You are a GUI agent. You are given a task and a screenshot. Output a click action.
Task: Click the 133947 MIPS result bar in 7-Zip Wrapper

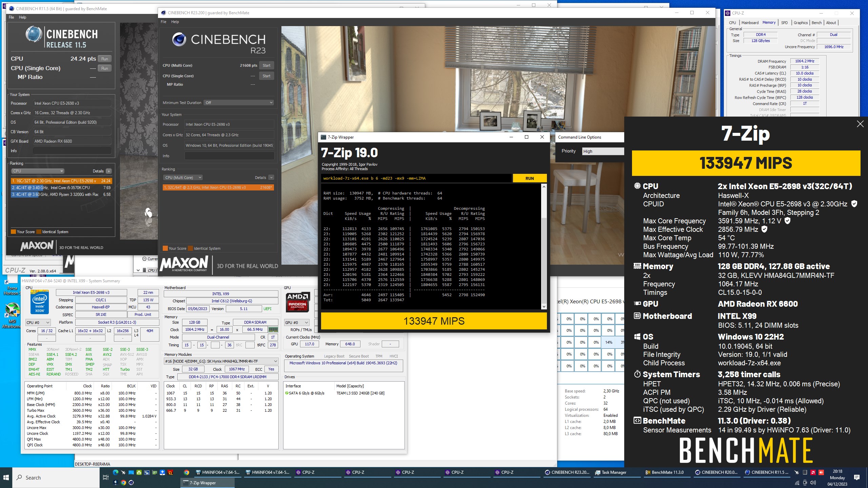[434, 321]
